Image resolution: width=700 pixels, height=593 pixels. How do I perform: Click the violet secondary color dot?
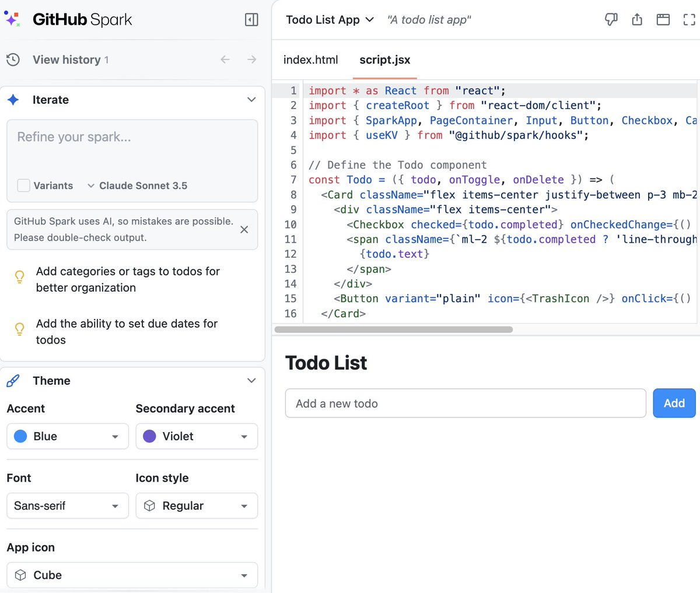(149, 437)
